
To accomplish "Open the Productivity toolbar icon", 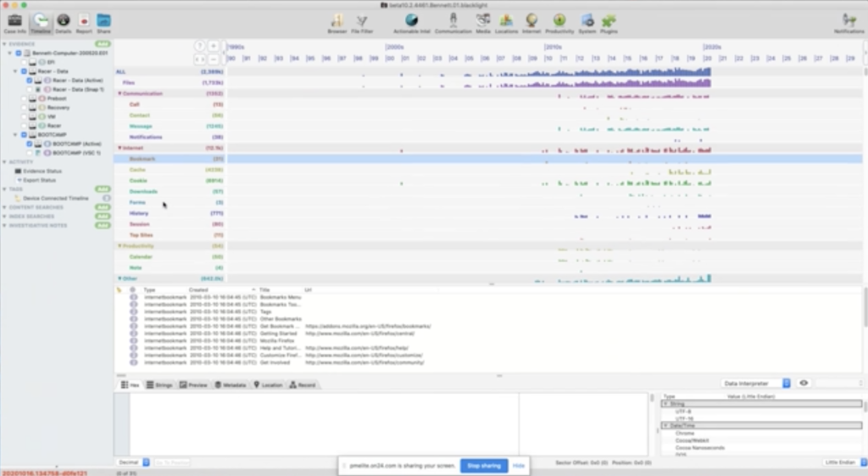I will 559,22.
